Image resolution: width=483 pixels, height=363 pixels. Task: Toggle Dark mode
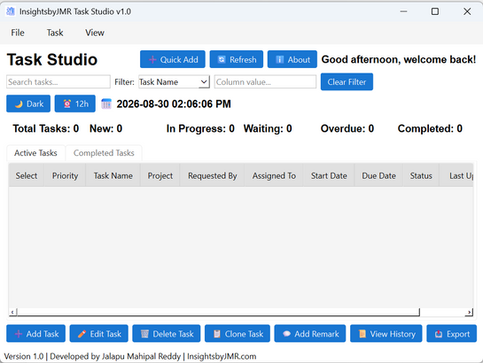point(28,104)
